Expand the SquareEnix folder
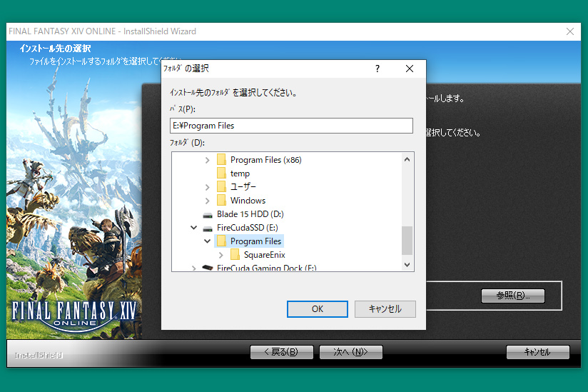588x392 pixels. coord(221,255)
